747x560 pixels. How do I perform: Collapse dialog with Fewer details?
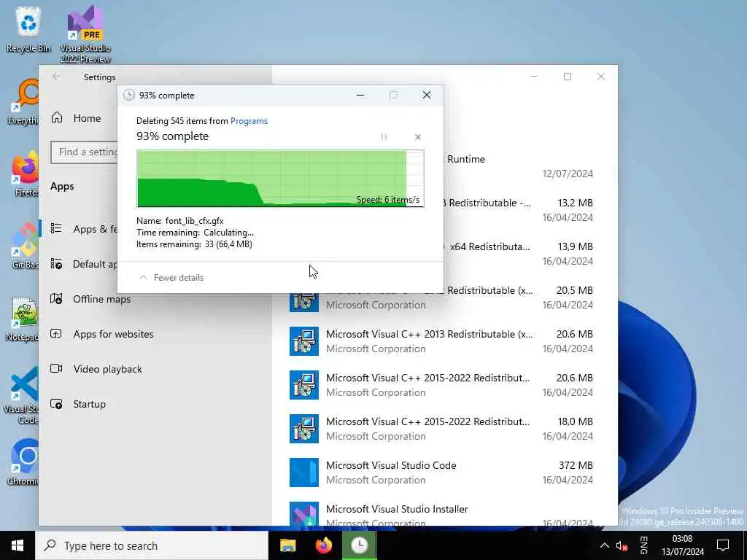171,278
